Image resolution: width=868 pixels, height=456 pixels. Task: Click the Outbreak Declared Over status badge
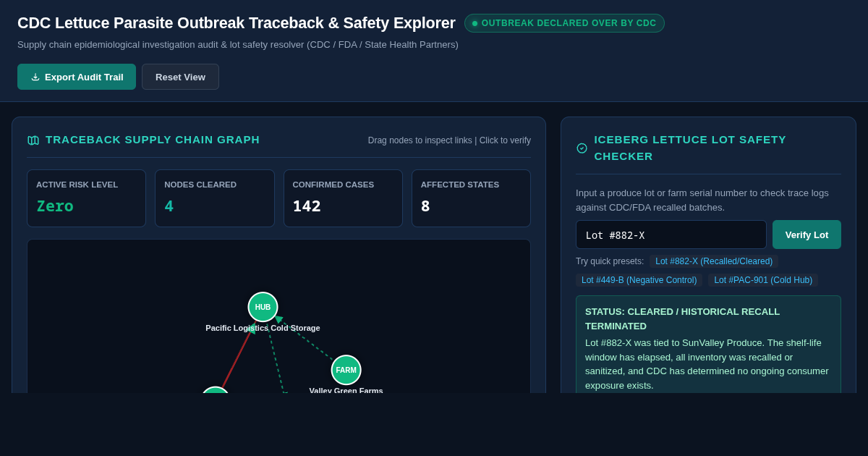coord(564,23)
